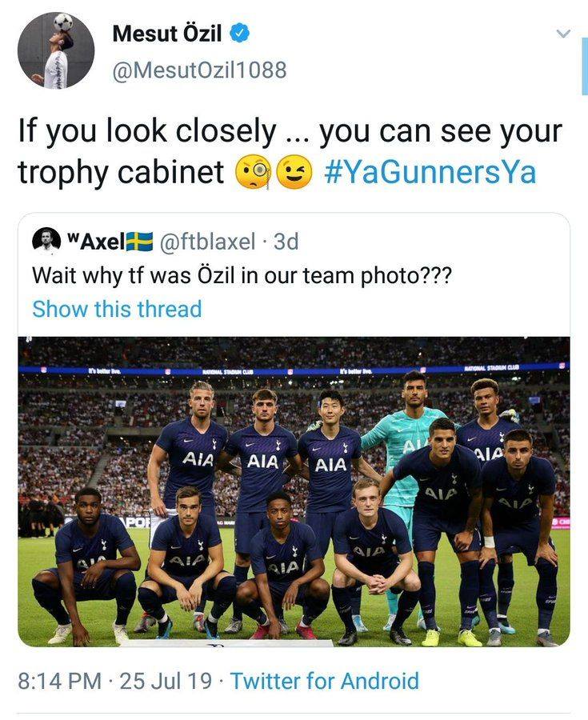Open the tweet options chevron
Screen dimensions: 588x720
point(563,34)
